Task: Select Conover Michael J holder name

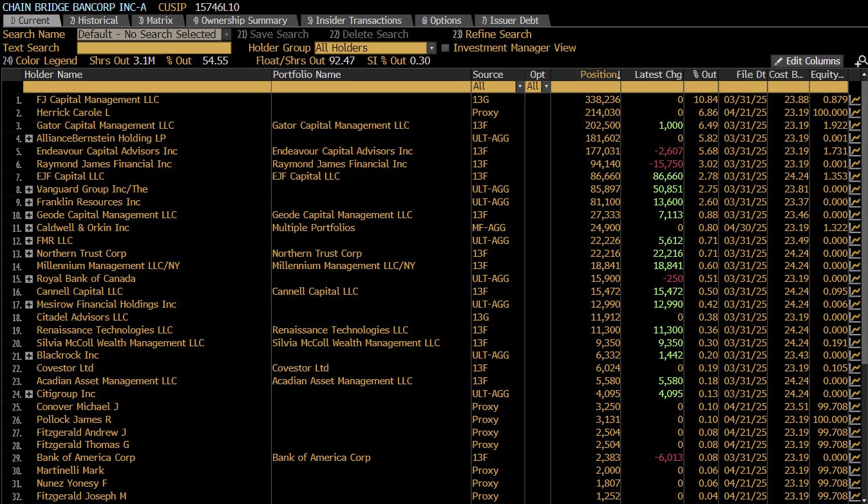Action: point(77,407)
